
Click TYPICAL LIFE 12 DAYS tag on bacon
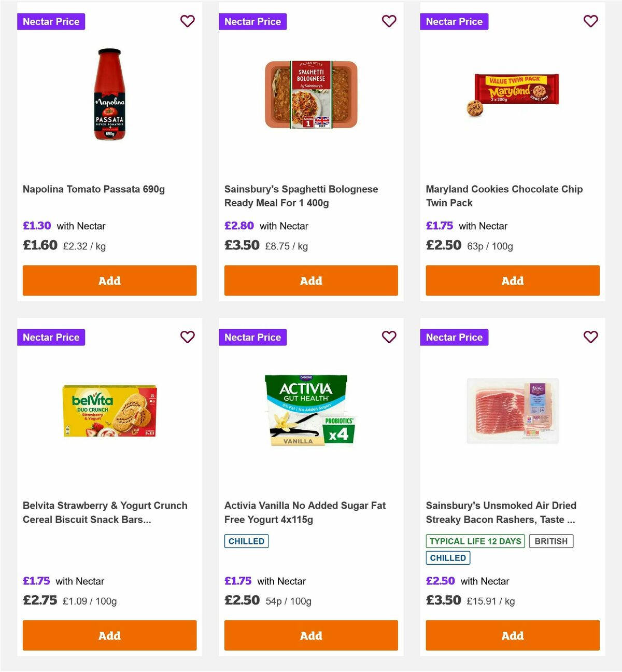(x=475, y=541)
